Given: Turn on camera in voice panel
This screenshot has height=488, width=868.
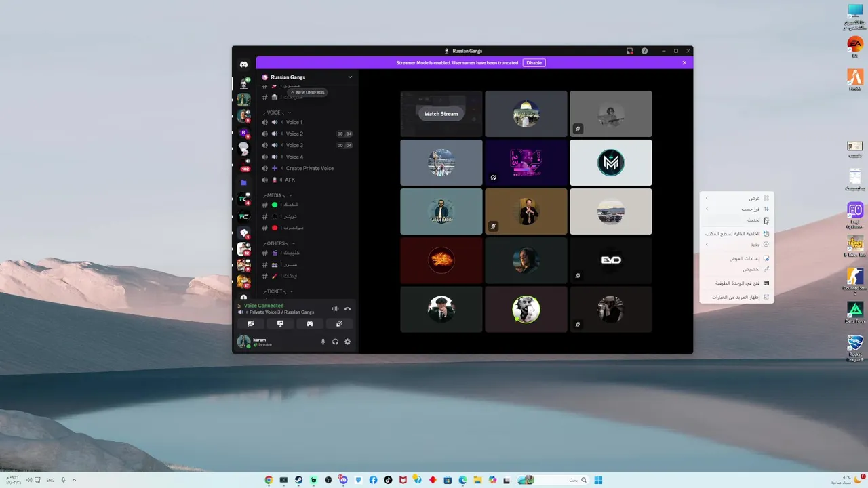Looking at the screenshot, I should (251, 324).
